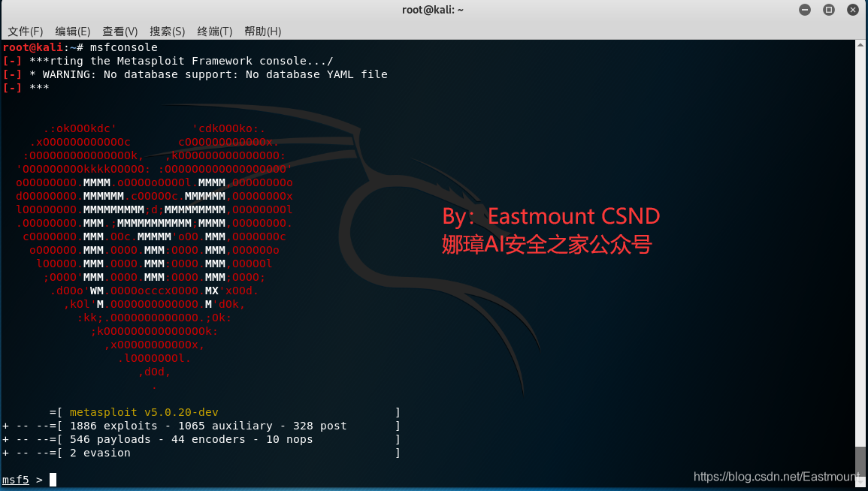868x491 pixels.
Task: Open the 查看(V) menu
Action: click(120, 32)
